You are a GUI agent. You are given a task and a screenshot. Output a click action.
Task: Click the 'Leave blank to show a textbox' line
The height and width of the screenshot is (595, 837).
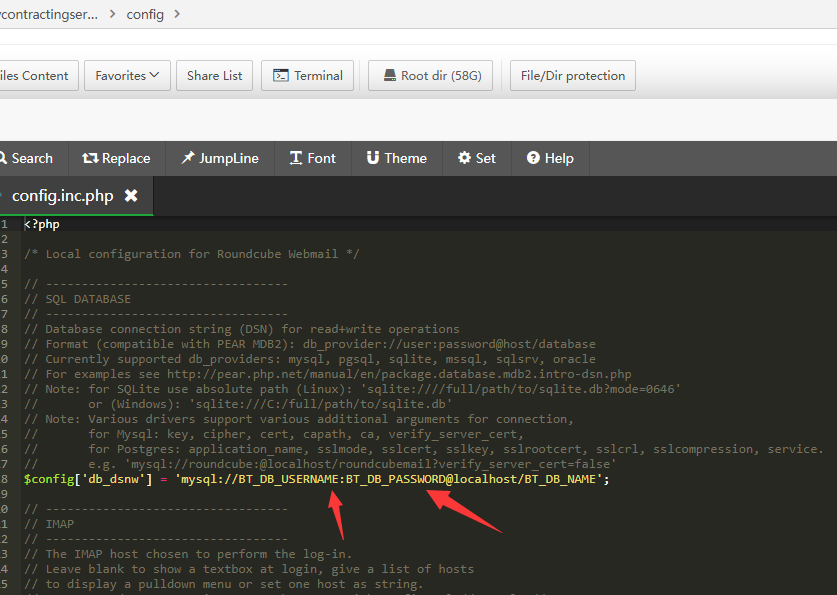[249, 569]
